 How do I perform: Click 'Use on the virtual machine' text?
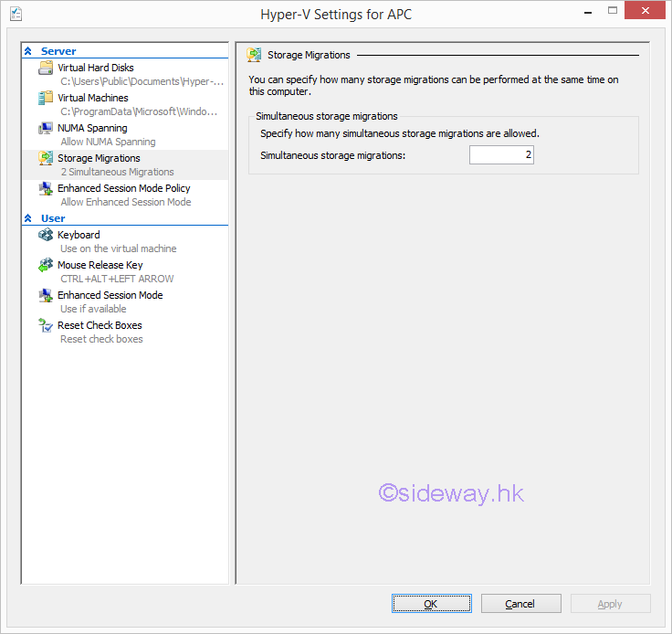pyautogui.click(x=119, y=248)
